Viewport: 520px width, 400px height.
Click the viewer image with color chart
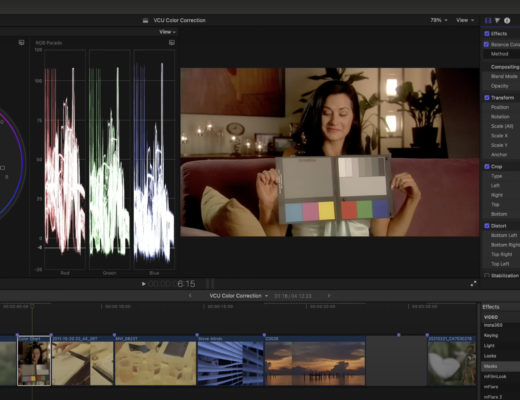point(330,152)
